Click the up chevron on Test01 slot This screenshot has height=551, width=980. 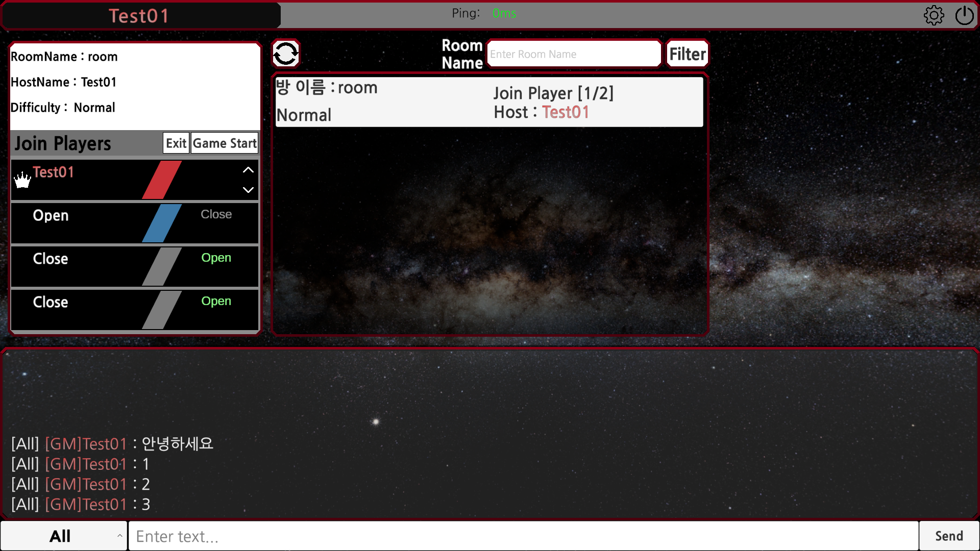(x=248, y=170)
